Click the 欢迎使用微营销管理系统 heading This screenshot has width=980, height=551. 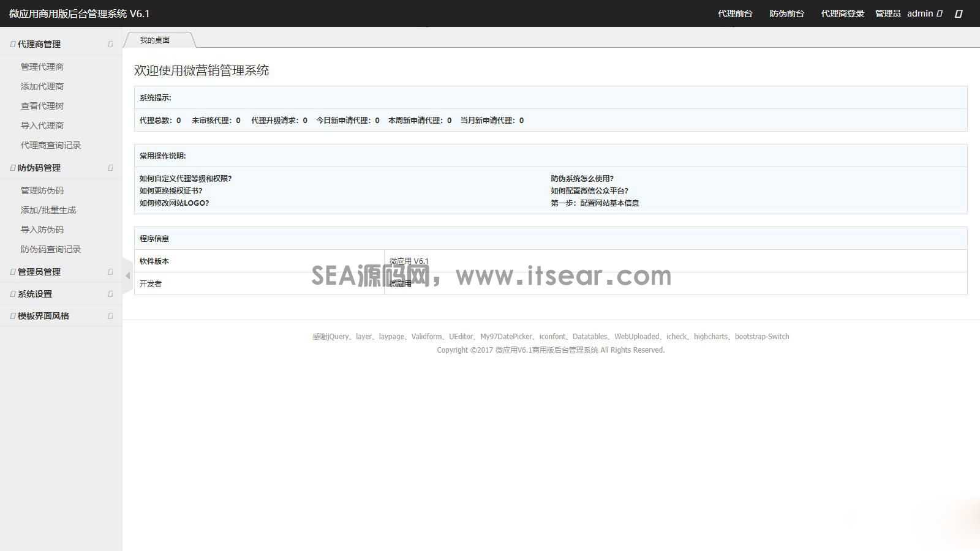[202, 70]
